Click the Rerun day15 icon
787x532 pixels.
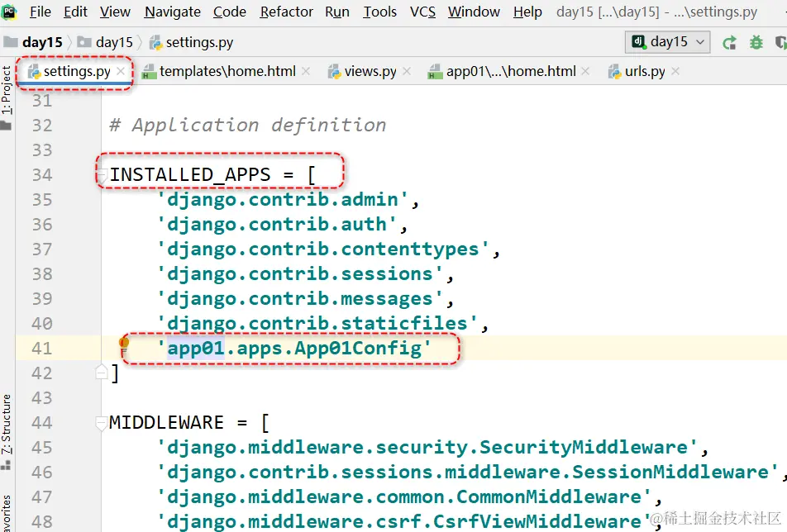pos(729,42)
